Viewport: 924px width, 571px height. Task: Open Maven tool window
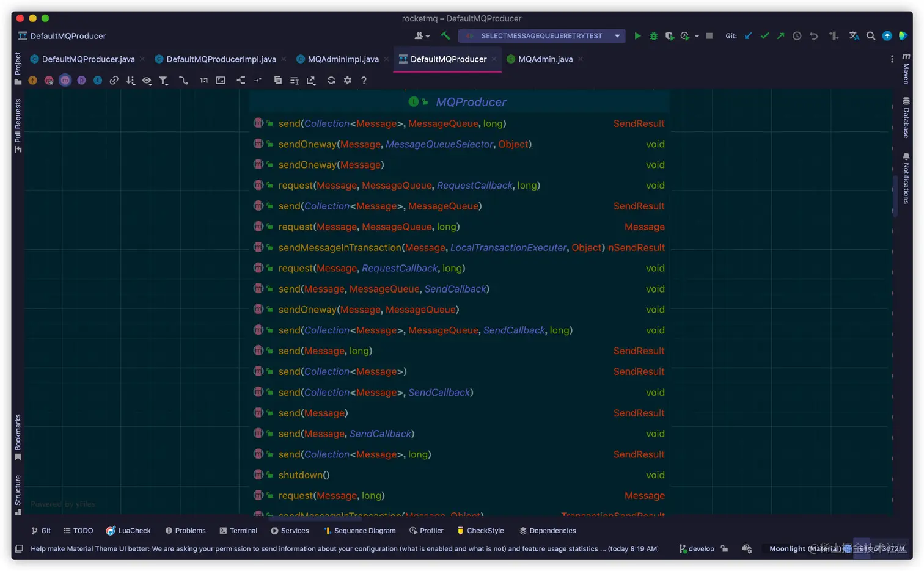[x=906, y=68]
